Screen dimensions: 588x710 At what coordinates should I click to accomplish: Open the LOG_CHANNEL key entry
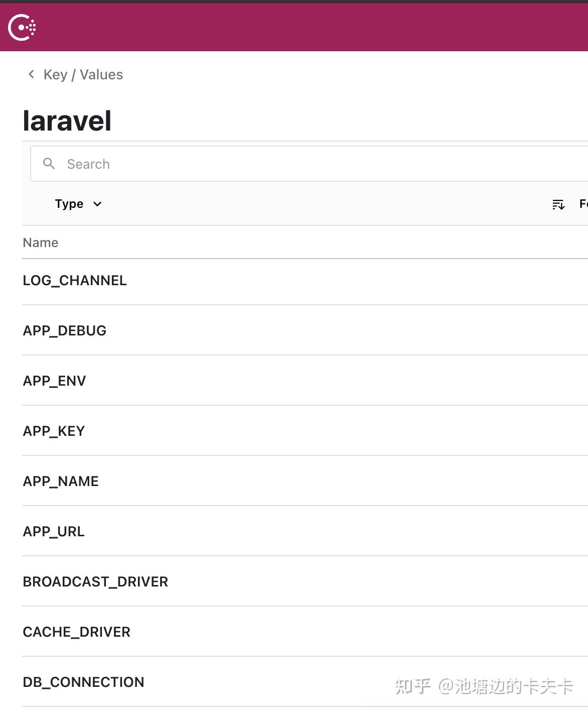click(75, 280)
